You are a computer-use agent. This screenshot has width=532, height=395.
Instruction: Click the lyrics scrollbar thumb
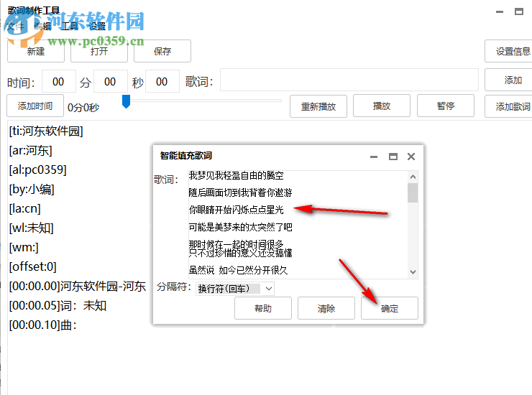pyautogui.click(x=413, y=192)
